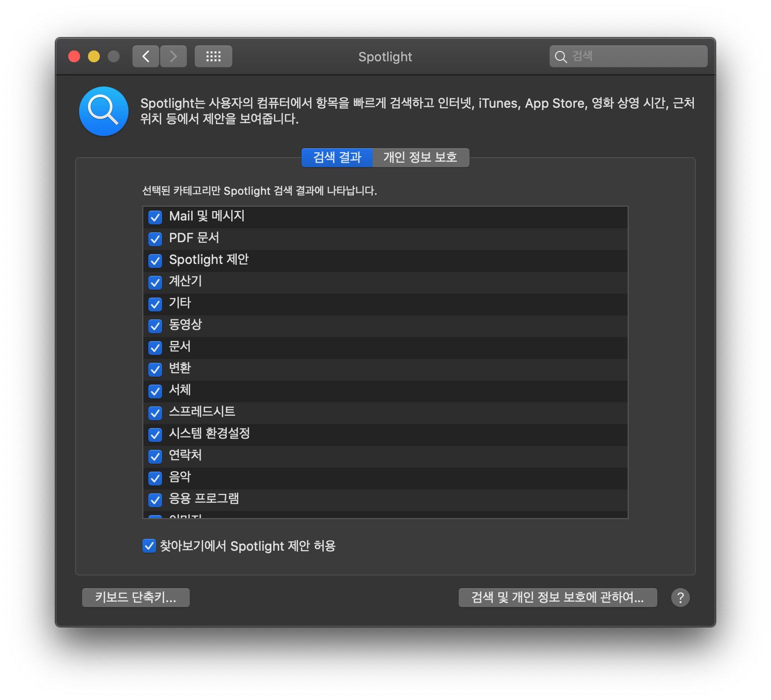Viewport: 771px width, 700px height.
Task: Toggle the Spotlight 제안 category checkbox
Action: (x=155, y=261)
